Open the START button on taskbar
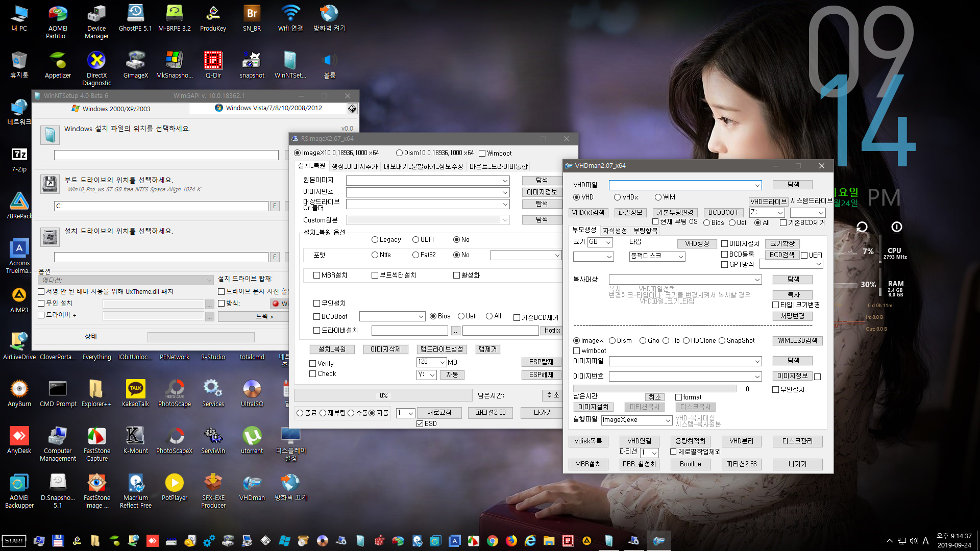The height and width of the screenshot is (551, 980). pos(14,541)
